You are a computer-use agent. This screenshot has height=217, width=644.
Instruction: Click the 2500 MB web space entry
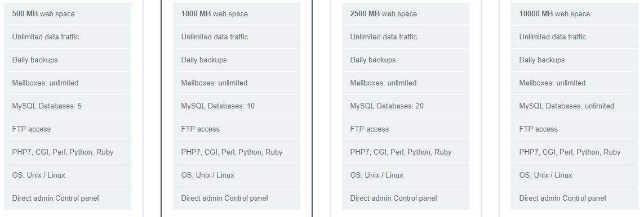(x=406, y=14)
